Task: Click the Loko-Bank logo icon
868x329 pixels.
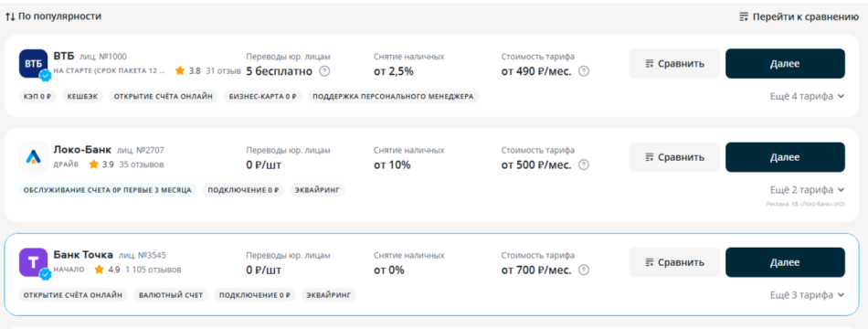Action: coord(33,157)
